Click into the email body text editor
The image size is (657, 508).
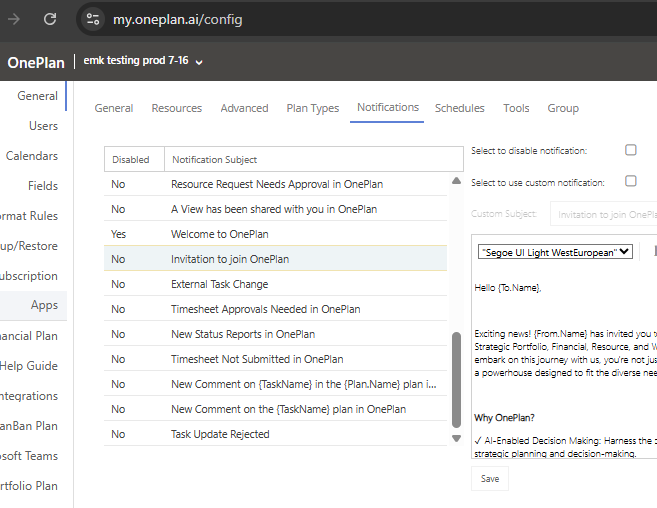[565, 365]
